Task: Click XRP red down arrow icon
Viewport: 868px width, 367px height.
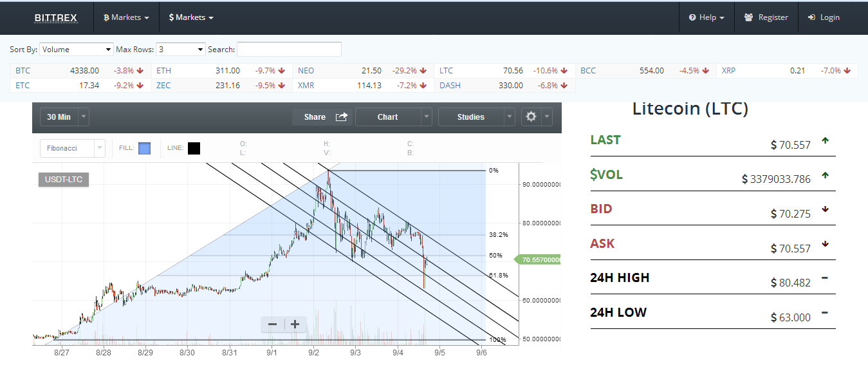Action: click(x=846, y=71)
